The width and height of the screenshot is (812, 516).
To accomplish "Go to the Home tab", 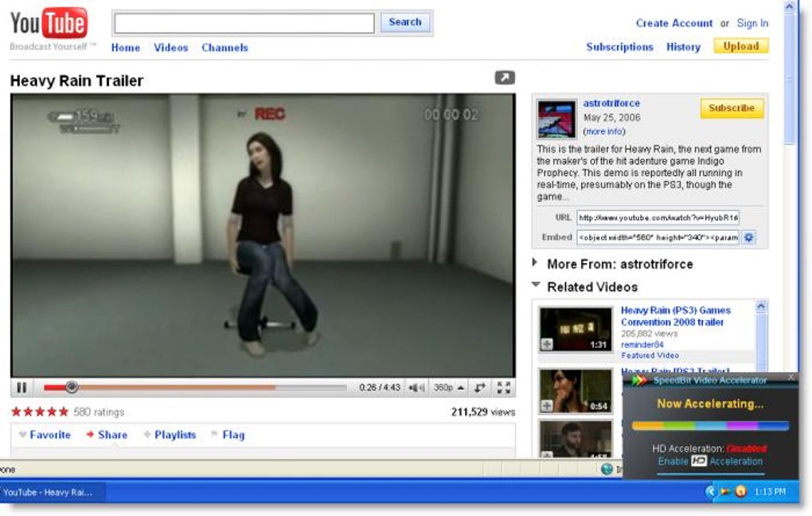I will [125, 48].
